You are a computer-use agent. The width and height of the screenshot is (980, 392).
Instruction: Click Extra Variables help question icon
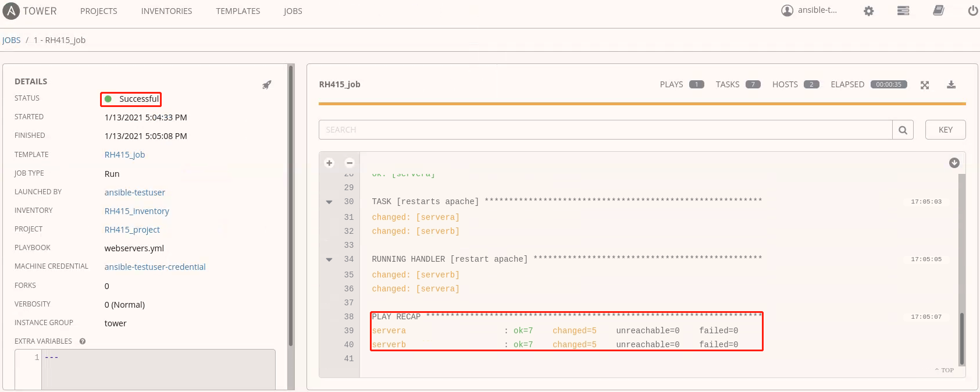[83, 341]
